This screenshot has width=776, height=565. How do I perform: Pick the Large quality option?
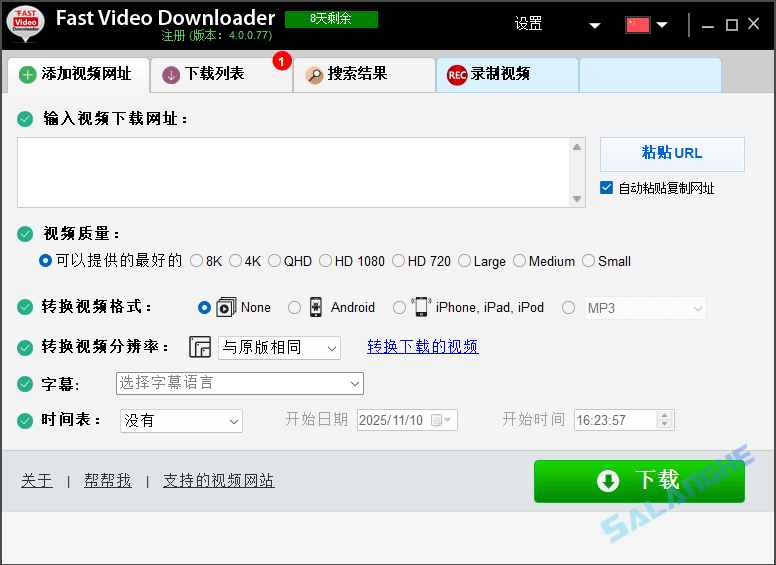point(464,261)
